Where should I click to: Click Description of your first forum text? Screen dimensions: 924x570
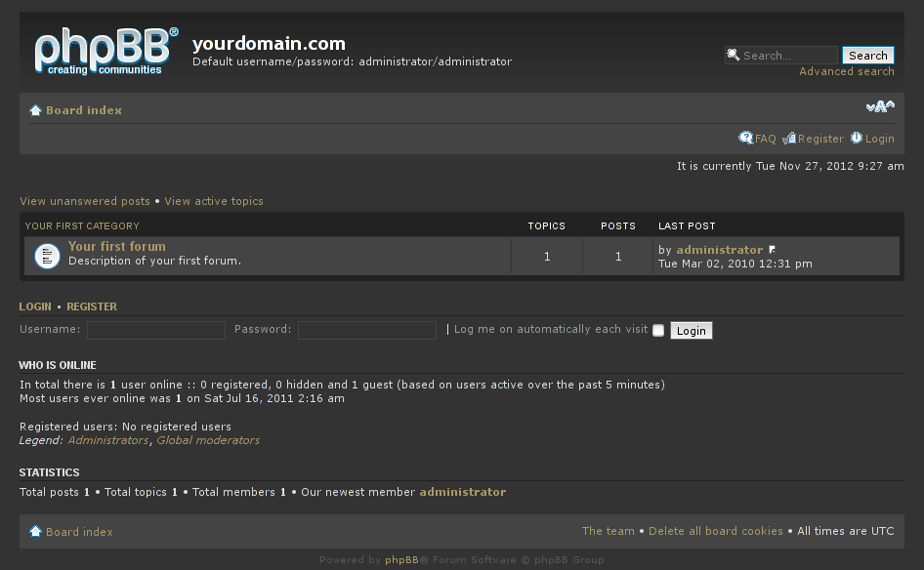tap(154, 261)
